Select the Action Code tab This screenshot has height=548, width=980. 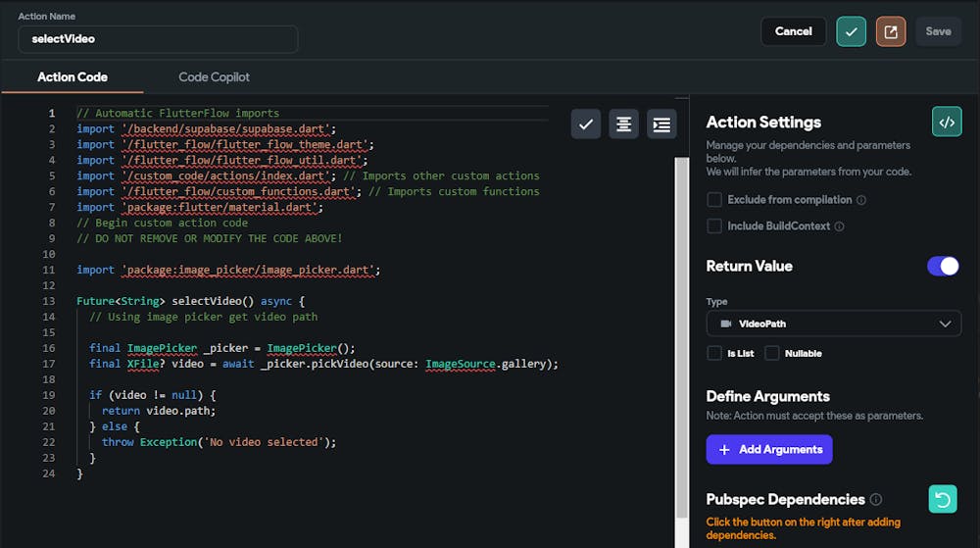click(x=73, y=76)
